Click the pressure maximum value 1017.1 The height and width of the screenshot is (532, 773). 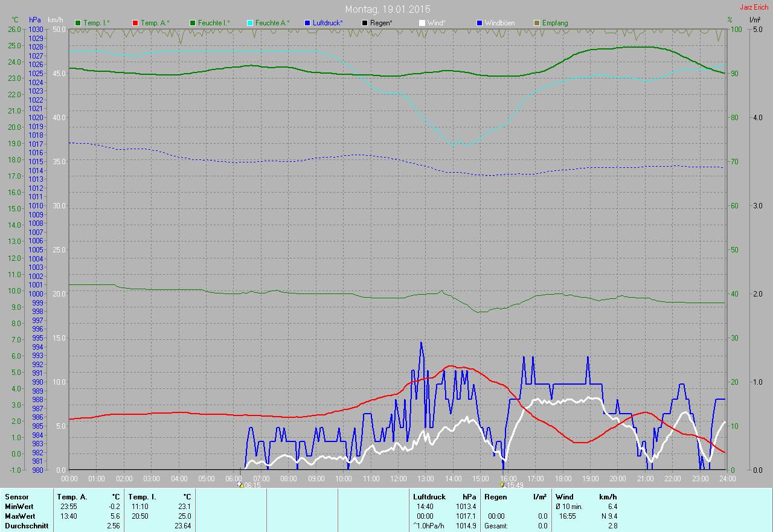click(x=465, y=516)
